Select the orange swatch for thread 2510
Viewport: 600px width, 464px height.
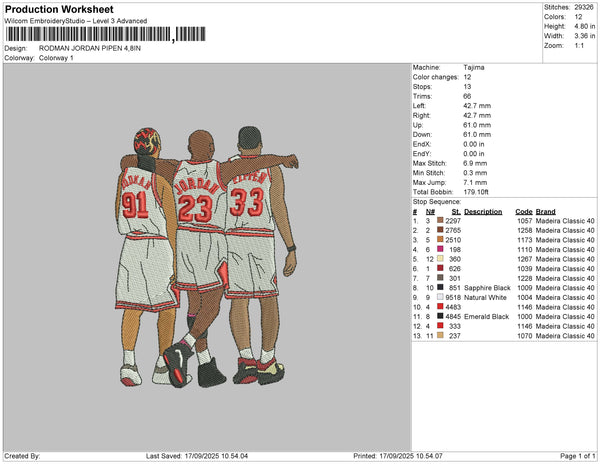[x=440, y=239]
